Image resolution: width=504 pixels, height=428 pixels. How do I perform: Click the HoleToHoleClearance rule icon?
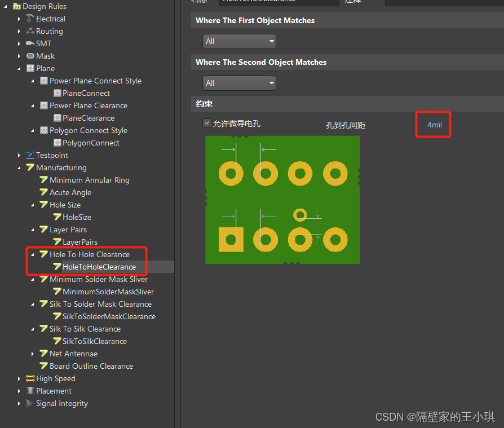click(x=57, y=267)
